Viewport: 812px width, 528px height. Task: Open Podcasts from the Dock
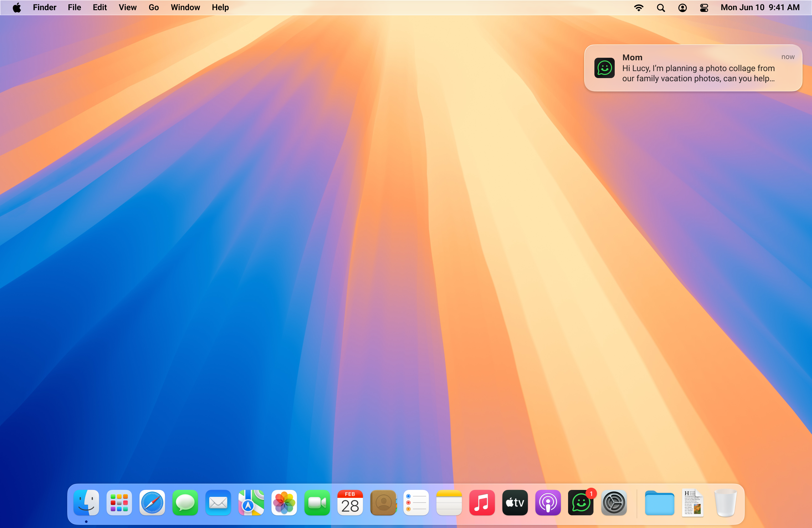pyautogui.click(x=547, y=503)
